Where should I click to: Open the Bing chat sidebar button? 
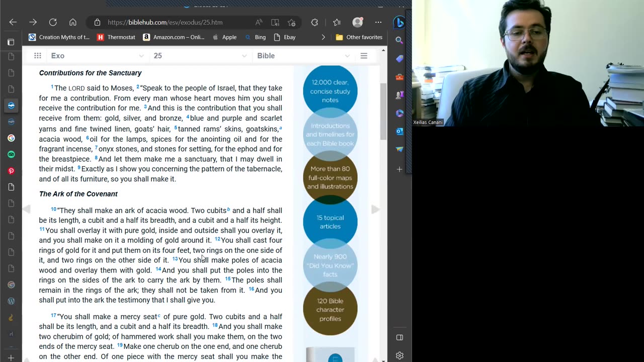coord(399,22)
